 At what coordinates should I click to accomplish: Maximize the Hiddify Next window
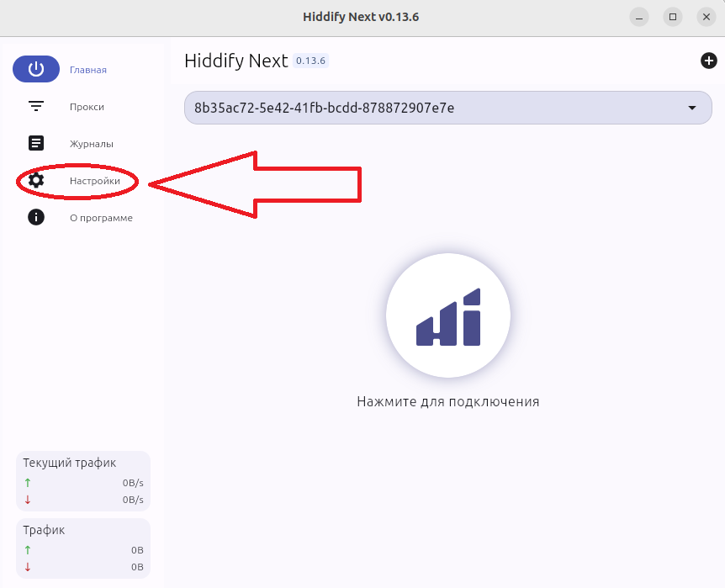click(x=673, y=17)
